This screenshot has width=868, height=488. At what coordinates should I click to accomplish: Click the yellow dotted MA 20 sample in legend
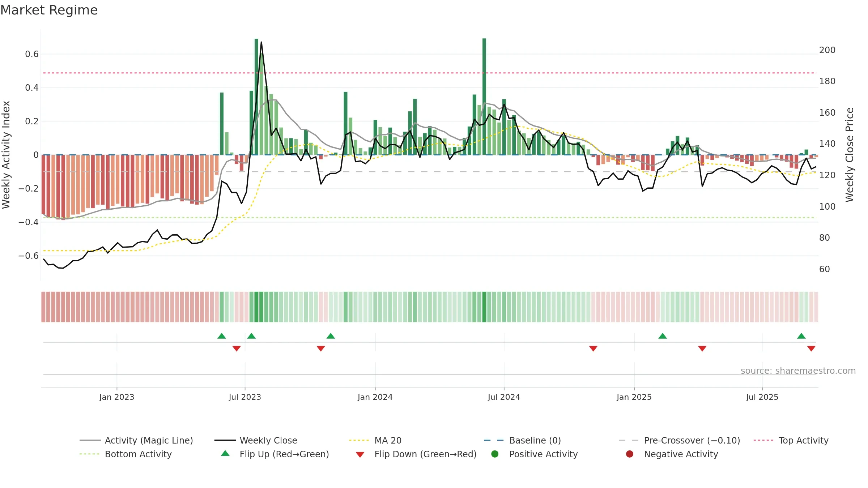coord(359,440)
